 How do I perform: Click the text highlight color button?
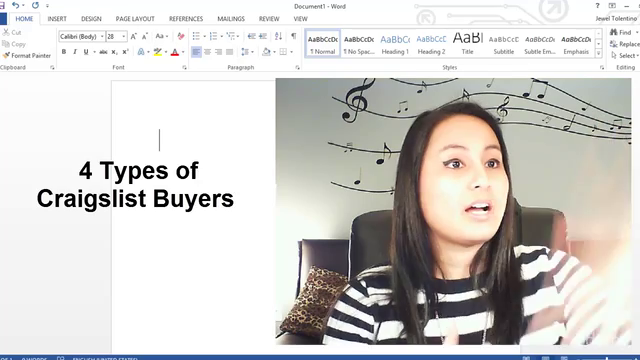point(158,52)
